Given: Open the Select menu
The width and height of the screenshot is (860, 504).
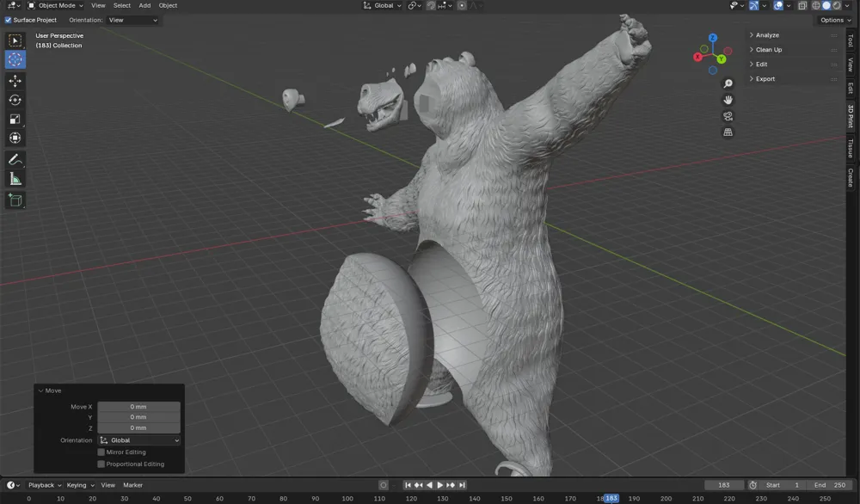Looking at the screenshot, I should tap(121, 5).
